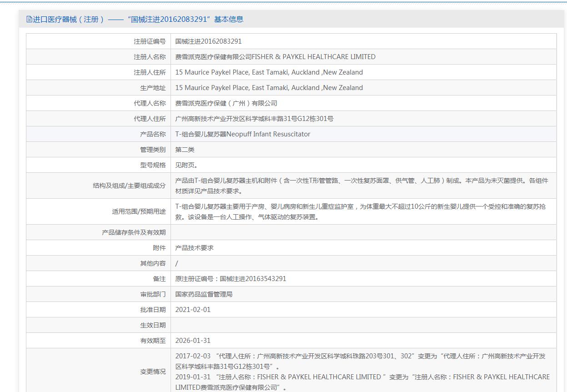Click the 备注 original registration number 国械注进20163543291

tap(231, 279)
